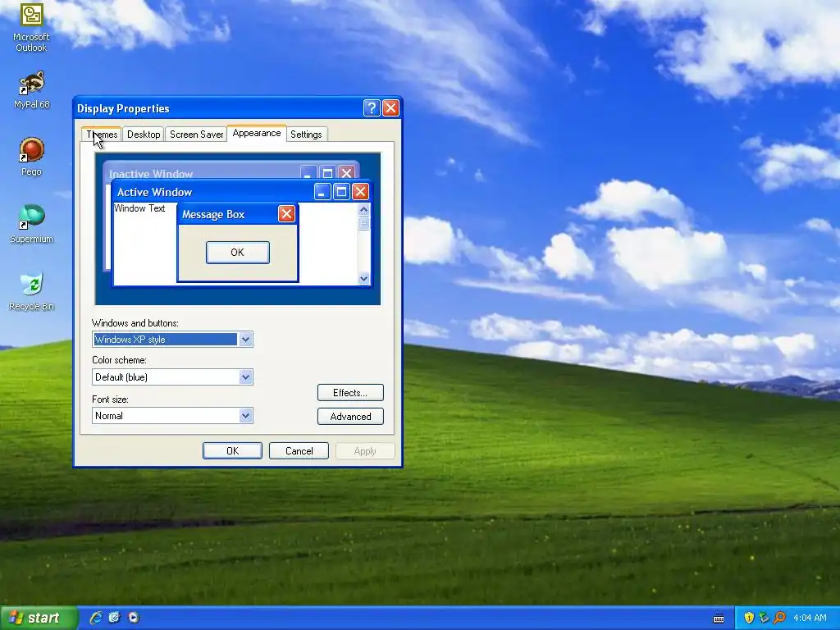The height and width of the screenshot is (630, 840).
Task: Click the Inactive Window preview title
Action: pos(151,174)
